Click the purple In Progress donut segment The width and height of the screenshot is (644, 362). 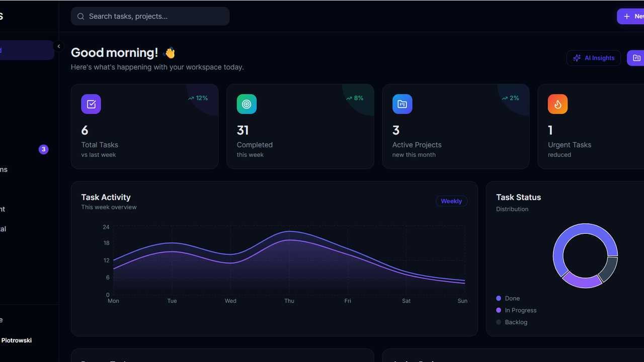point(582,282)
